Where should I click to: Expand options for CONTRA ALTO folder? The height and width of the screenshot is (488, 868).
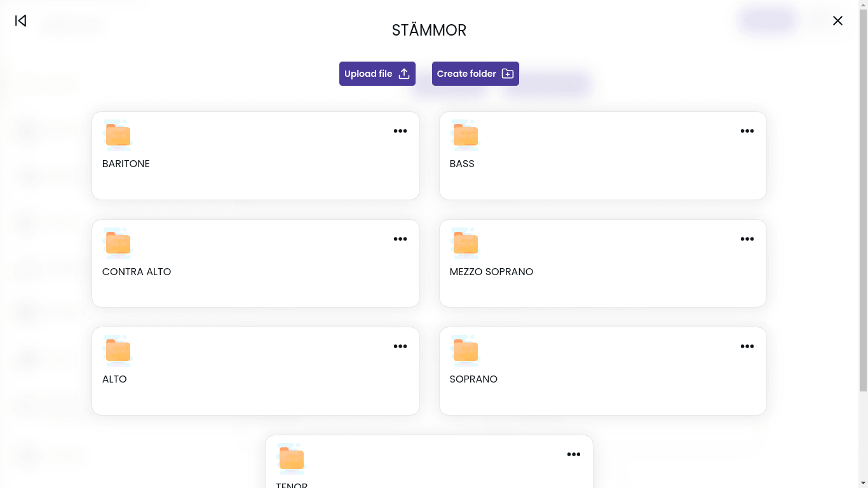[400, 239]
